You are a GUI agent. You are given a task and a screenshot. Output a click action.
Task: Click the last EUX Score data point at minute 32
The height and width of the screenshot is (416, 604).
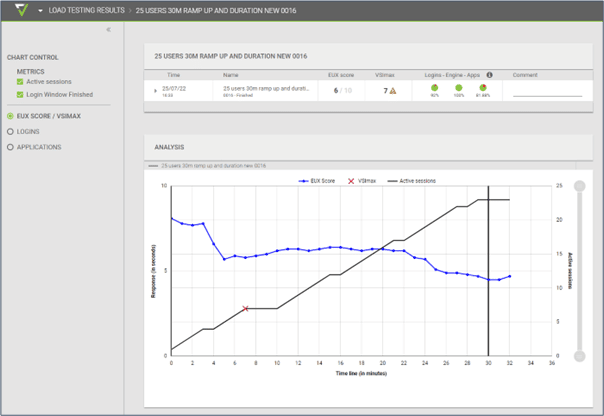(510, 276)
